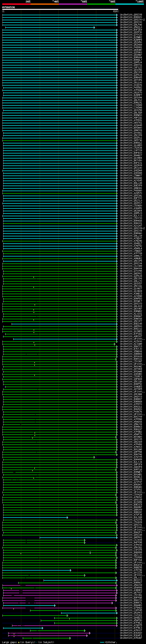Screen dimensions: 146x644
Task: Select label UniRef100_Q9T0P6
Action: coord(131,80)
